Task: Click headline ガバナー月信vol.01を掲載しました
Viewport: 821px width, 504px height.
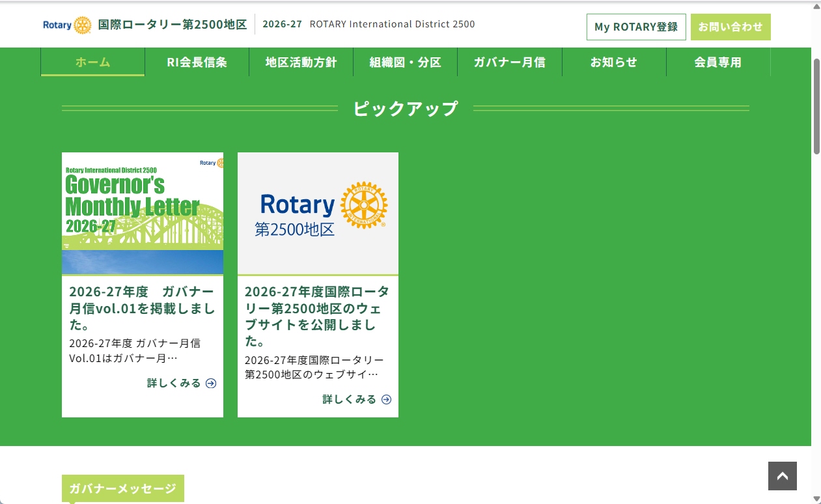Action: [x=142, y=308]
